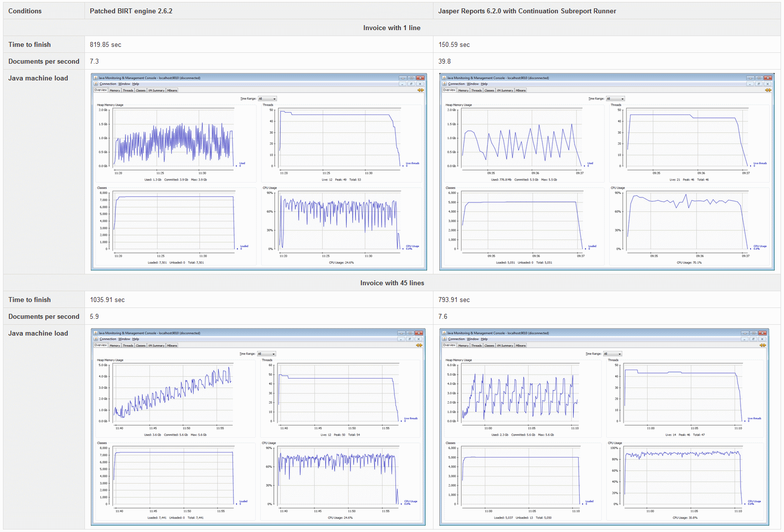784x532 pixels.
Task: Switch to Memory tab in Jasper 1-line console
Action: pos(464,90)
